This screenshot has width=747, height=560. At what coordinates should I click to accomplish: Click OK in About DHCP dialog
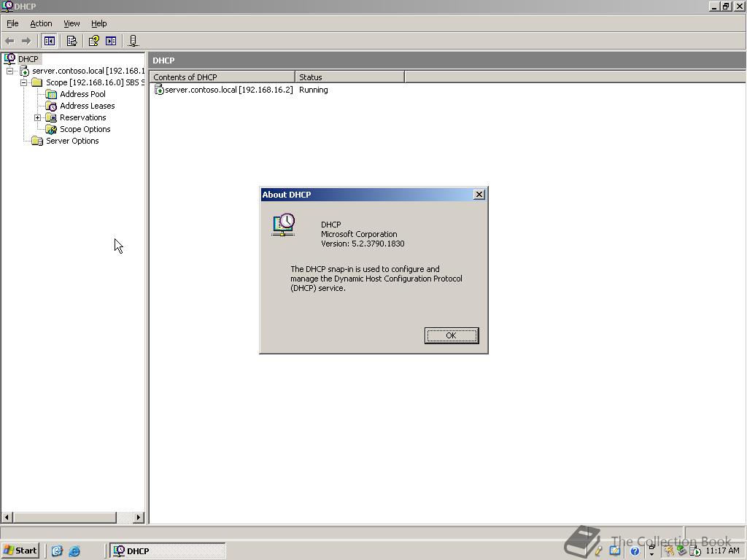pos(451,335)
